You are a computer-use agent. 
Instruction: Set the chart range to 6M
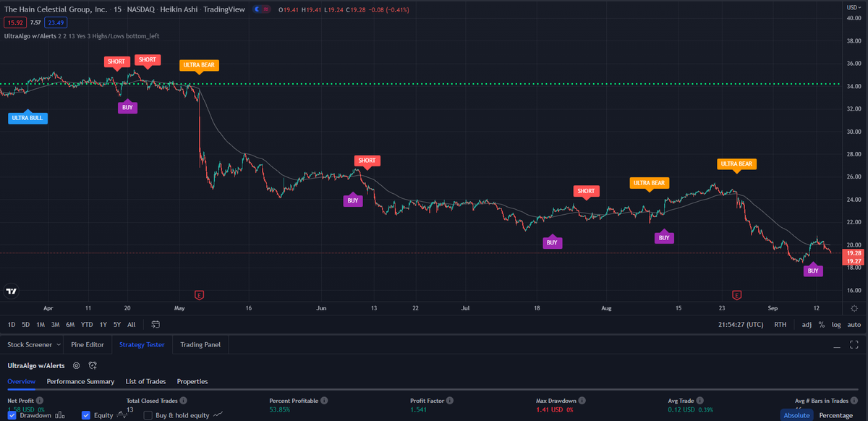(70, 325)
